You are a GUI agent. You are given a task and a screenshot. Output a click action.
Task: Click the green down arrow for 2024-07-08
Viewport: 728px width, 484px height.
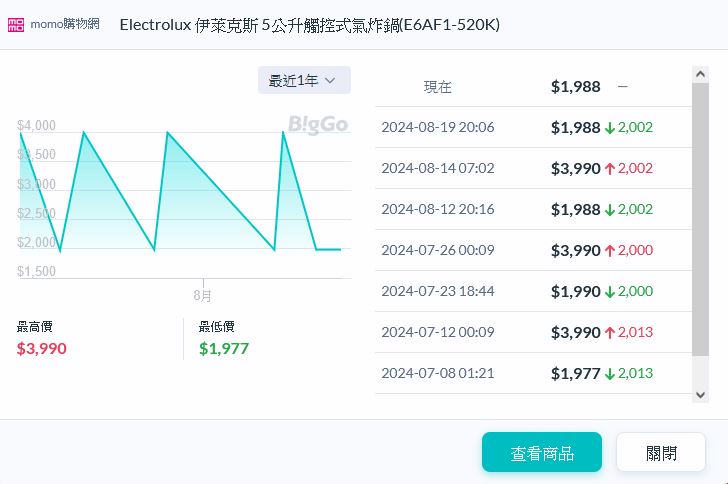[x=610, y=374]
